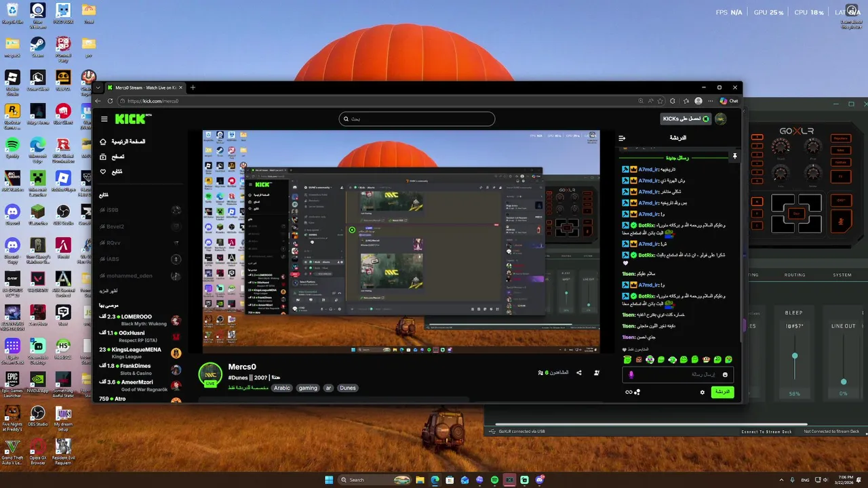Viewport: 868px width, 488px height.
Task: Open the profile avatar menu in Kick
Action: pos(721,119)
